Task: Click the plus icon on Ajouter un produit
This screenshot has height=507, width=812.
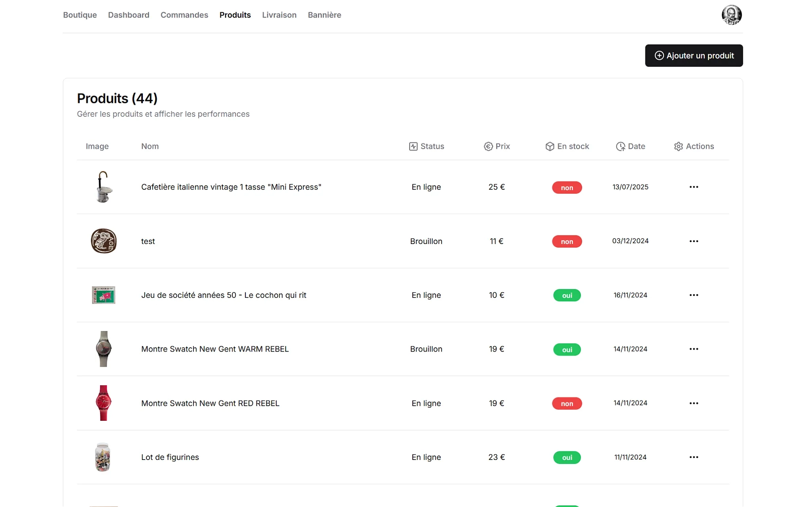Action: point(659,55)
